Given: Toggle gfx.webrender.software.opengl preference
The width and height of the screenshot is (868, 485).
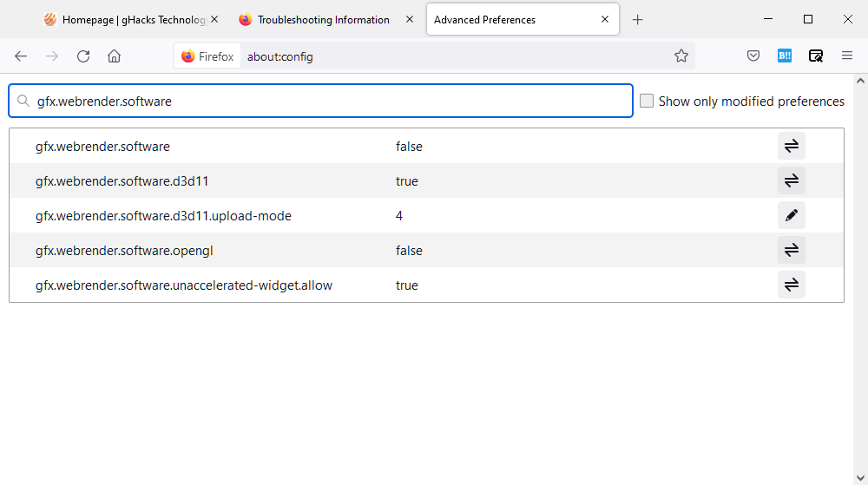Looking at the screenshot, I should [791, 250].
